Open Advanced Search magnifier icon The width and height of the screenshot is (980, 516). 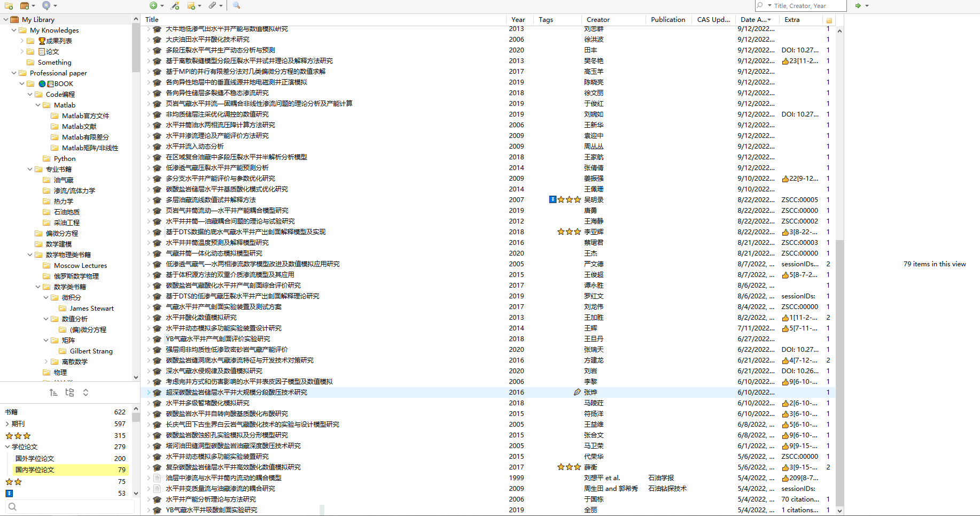[236, 5]
